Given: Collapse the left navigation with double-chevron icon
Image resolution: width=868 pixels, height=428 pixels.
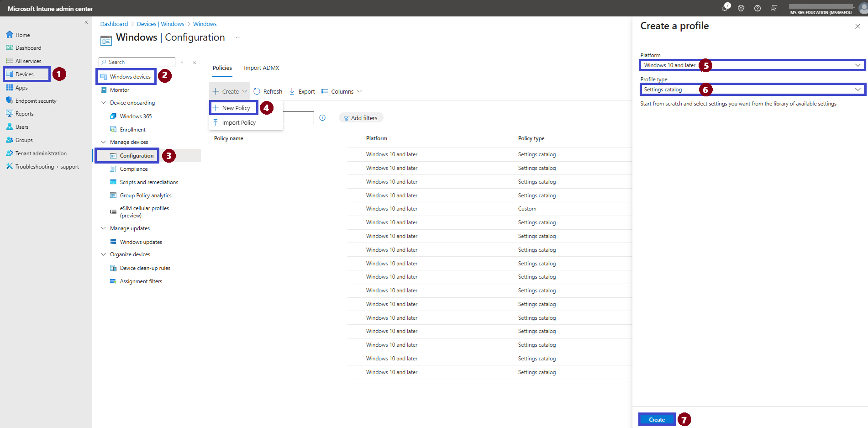Looking at the screenshot, I should click(x=86, y=22).
